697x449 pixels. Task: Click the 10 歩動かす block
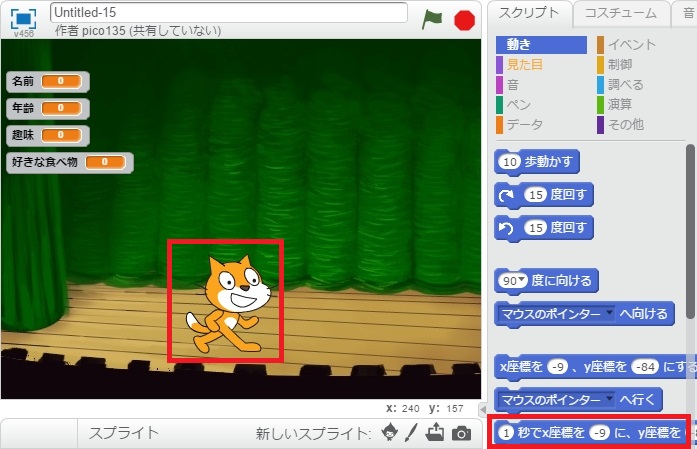537,162
